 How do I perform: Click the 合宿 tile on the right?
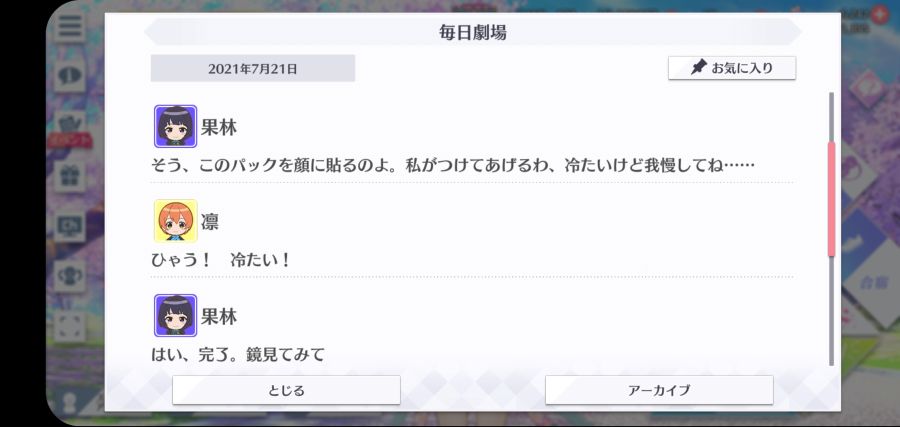click(x=868, y=282)
